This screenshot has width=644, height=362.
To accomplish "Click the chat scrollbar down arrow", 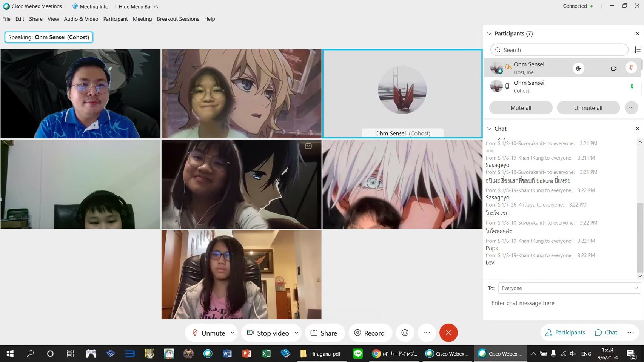I will pyautogui.click(x=640, y=276).
